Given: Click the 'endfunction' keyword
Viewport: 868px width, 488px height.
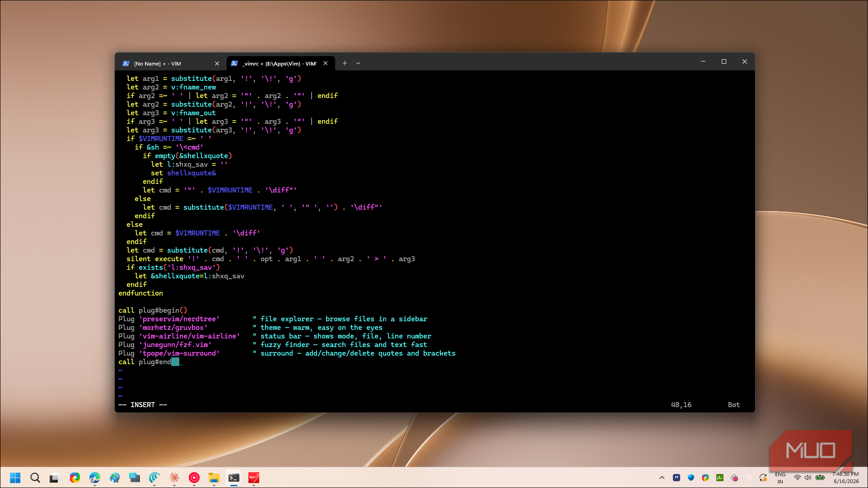Looking at the screenshot, I should pyautogui.click(x=140, y=293).
